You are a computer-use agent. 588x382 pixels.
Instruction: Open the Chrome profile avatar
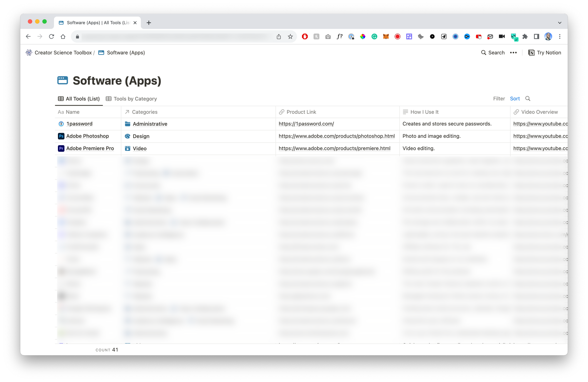point(549,36)
